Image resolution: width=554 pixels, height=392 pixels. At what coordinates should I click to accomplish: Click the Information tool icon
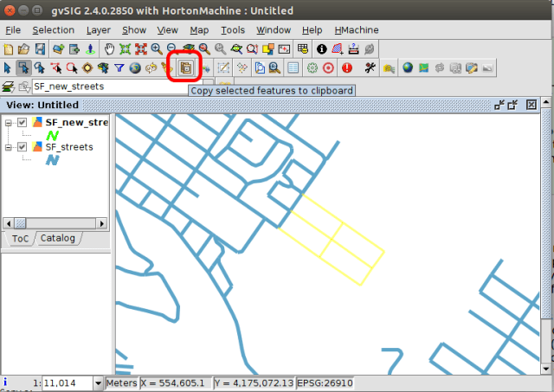click(x=322, y=48)
